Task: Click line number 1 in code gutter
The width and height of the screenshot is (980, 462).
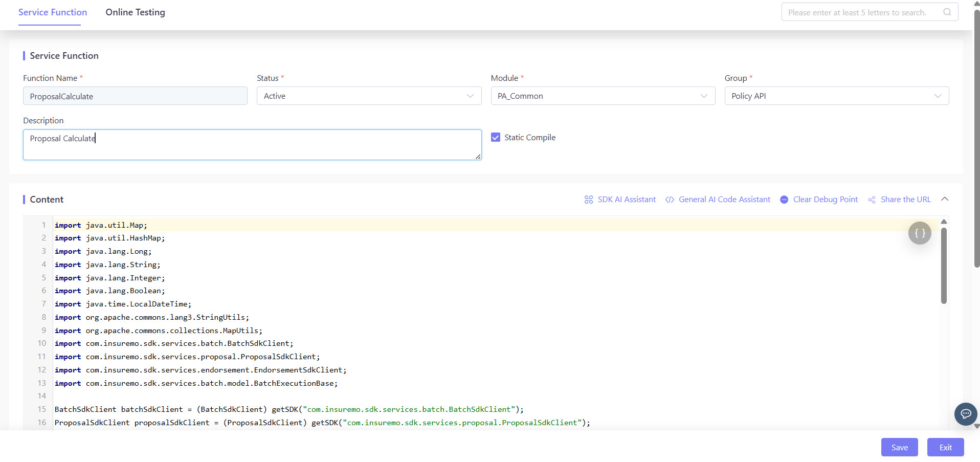Action: click(43, 225)
